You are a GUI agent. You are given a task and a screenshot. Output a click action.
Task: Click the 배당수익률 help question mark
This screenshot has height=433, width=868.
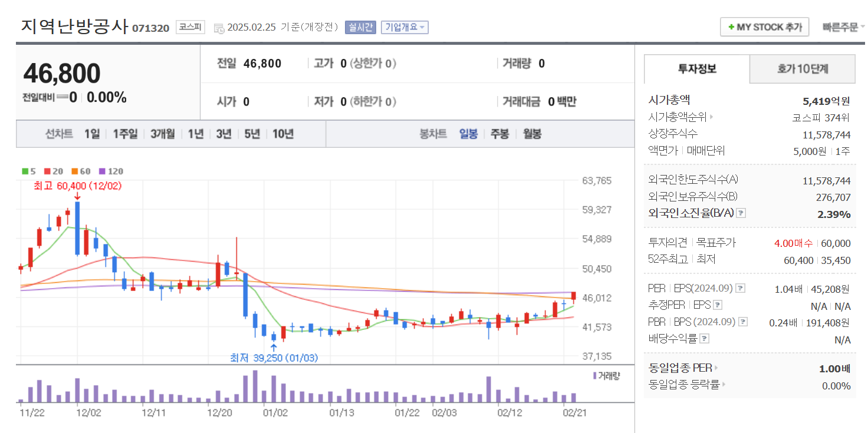tap(705, 338)
